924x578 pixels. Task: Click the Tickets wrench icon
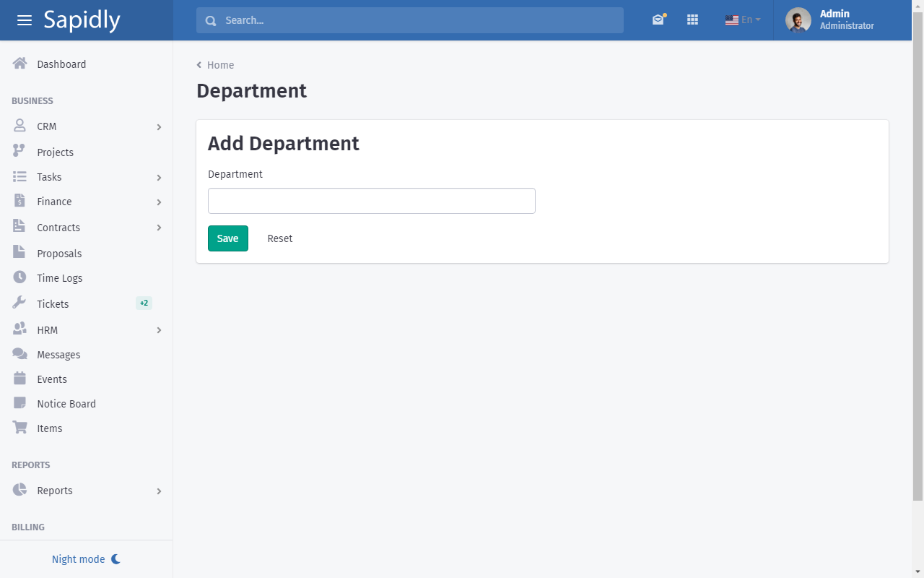19,303
